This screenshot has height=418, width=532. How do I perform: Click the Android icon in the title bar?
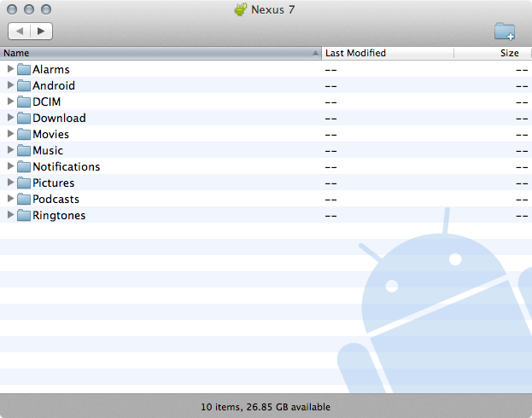tap(241, 9)
